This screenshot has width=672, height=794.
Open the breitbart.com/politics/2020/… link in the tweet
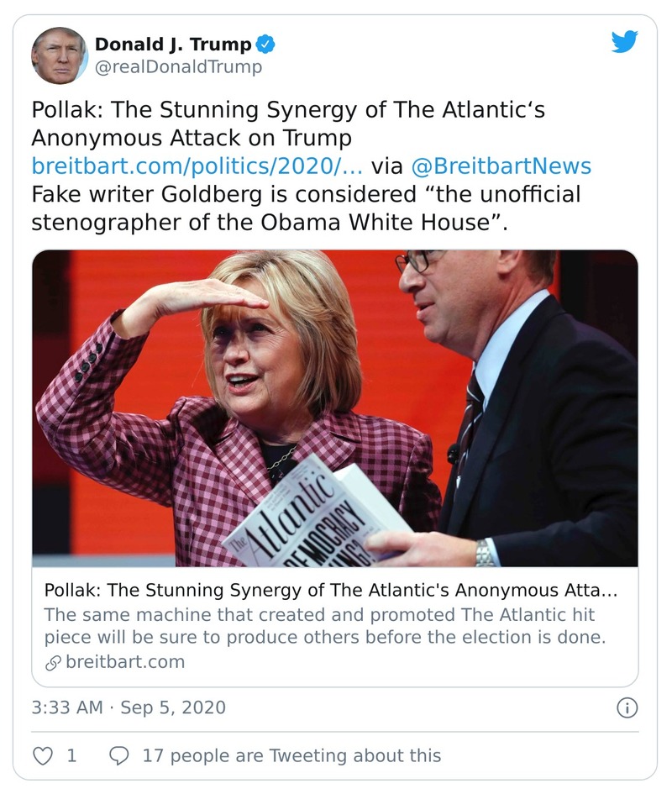[x=197, y=165]
